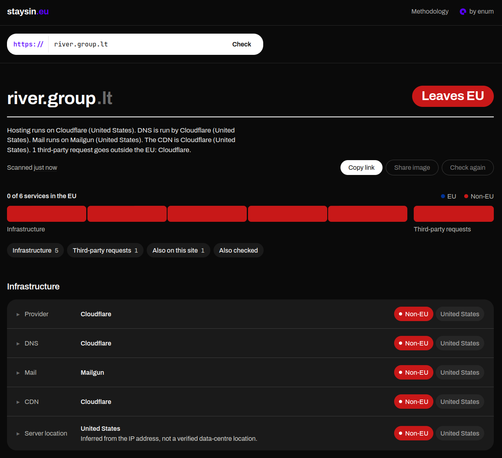502x458 pixels.
Task: Click United States tag in CDN row
Action: 460,402
